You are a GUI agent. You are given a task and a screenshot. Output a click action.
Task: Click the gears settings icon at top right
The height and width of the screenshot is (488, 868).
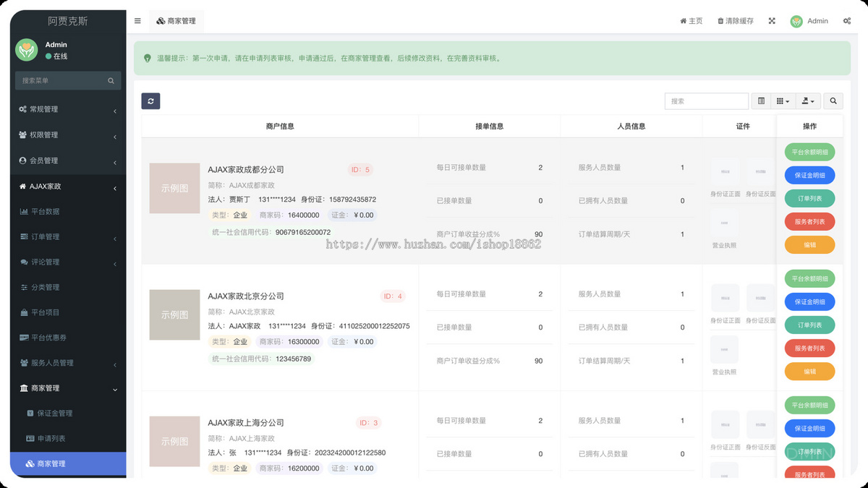(846, 20)
